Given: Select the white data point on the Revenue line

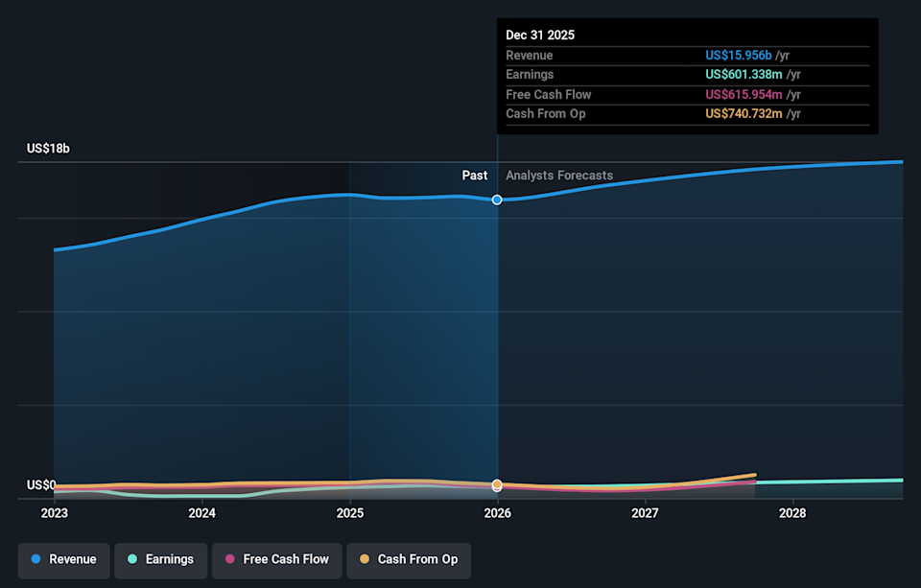Looking at the screenshot, I should pyautogui.click(x=497, y=200).
